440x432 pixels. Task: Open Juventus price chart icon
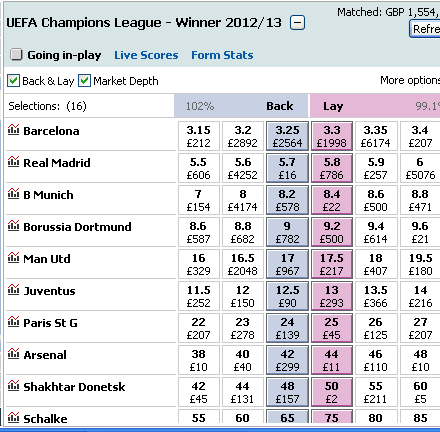[13, 289]
